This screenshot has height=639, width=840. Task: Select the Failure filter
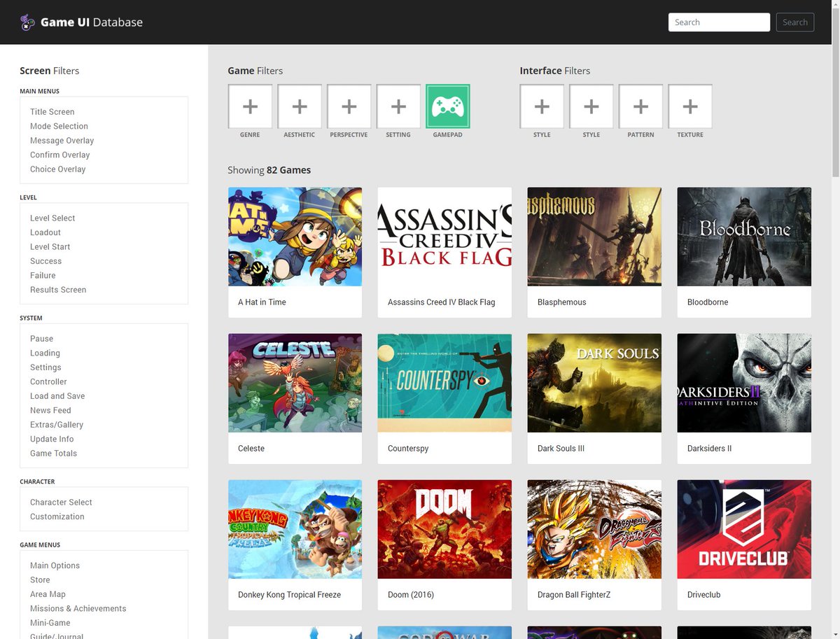[43, 276]
